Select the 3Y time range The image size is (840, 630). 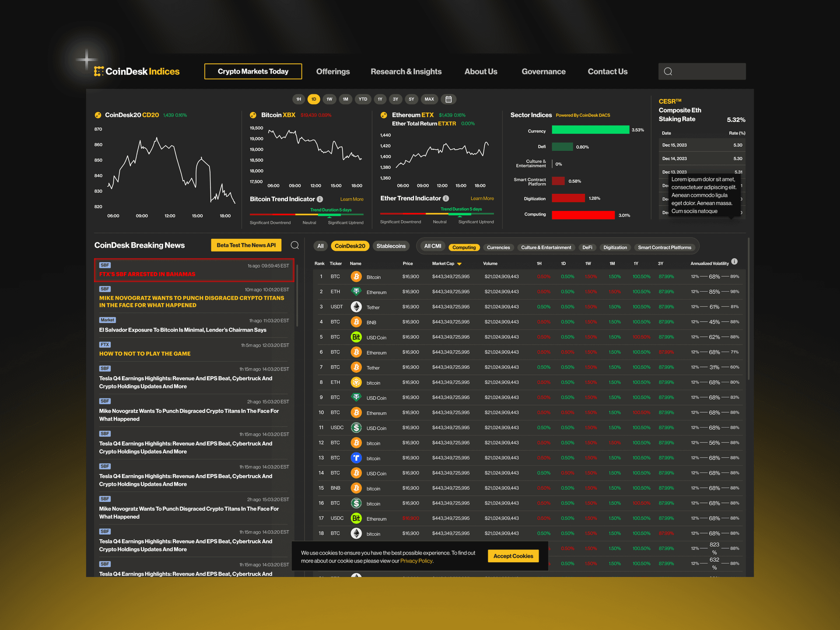click(395, 99)
